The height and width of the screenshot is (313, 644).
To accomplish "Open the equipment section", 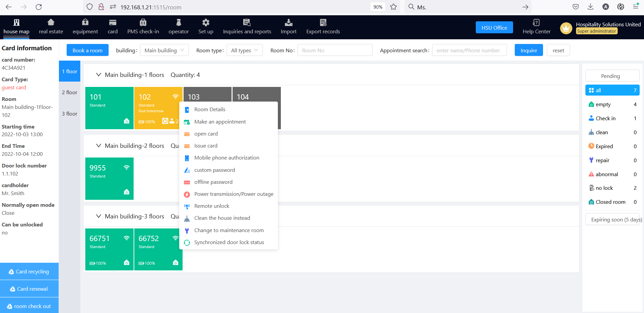I will (x=85, y=27).
